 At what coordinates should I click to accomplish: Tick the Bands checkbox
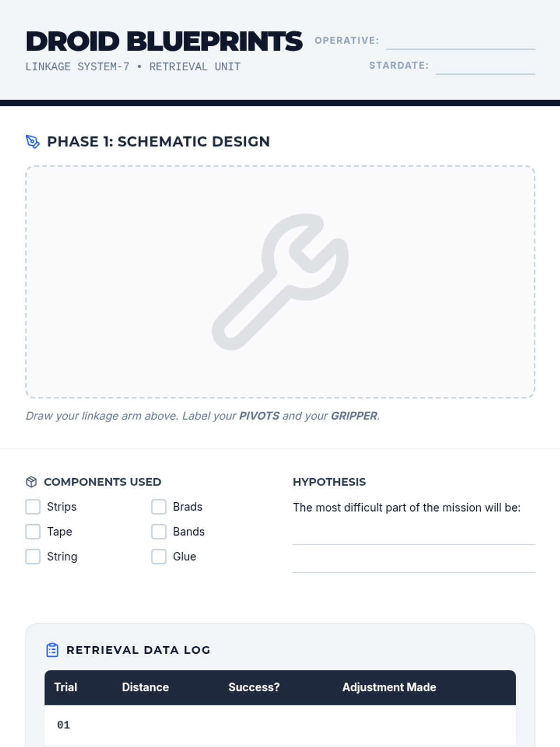click(159, 531)
